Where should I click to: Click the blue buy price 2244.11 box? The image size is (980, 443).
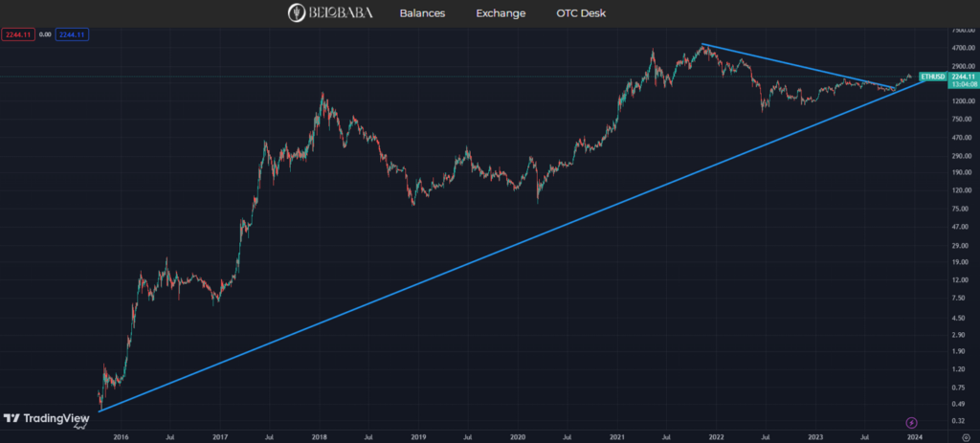(73, 34)
